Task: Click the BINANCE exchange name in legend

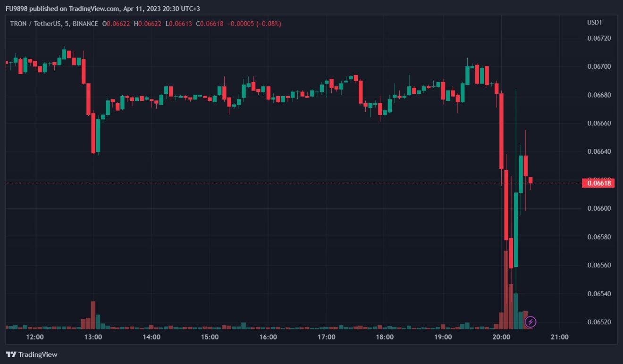Action: pos(85,24)
